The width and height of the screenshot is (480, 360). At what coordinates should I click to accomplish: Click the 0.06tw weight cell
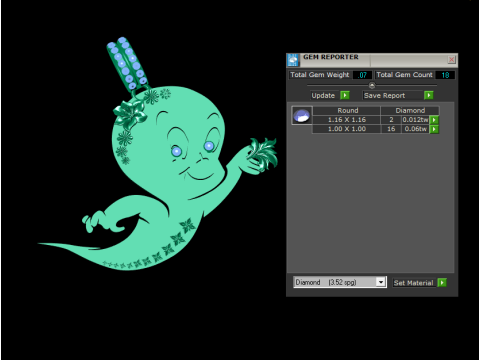(x=415, y=129)
